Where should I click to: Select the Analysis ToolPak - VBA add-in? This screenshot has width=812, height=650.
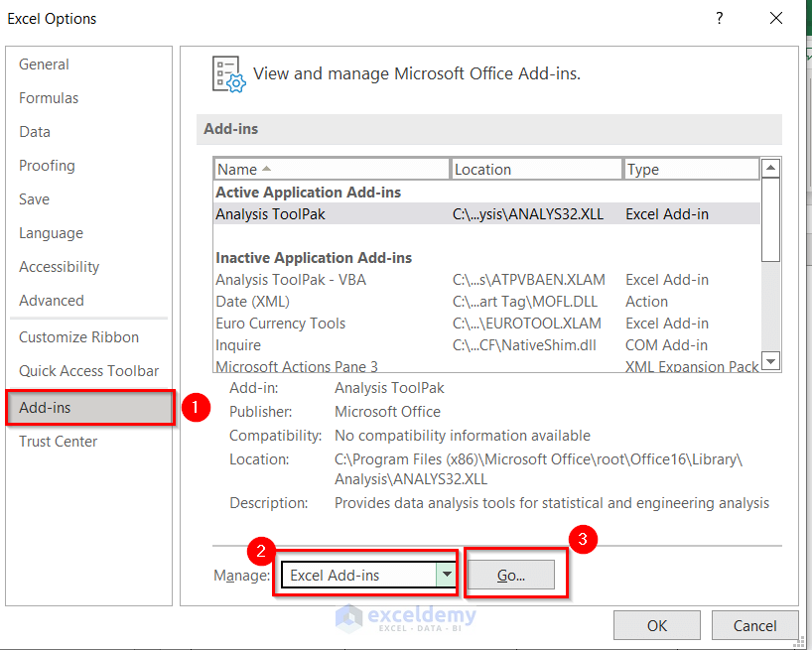(x=291, y=280)
